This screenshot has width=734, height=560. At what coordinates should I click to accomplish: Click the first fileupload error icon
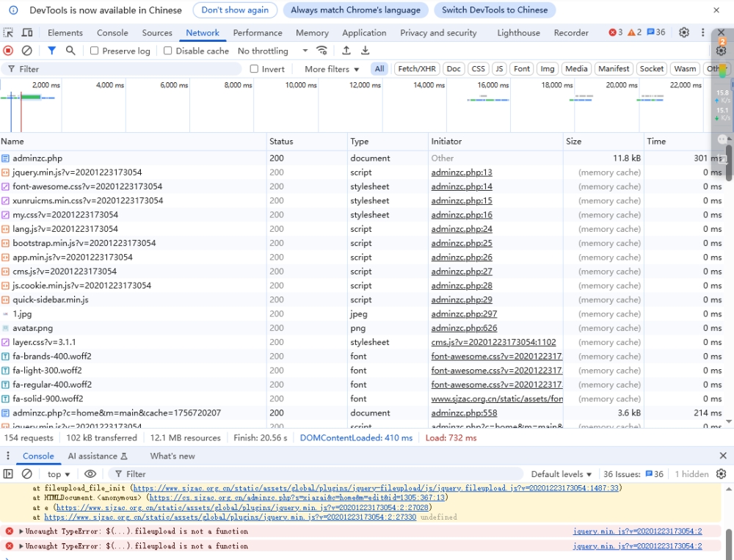[x=9, y=531]
